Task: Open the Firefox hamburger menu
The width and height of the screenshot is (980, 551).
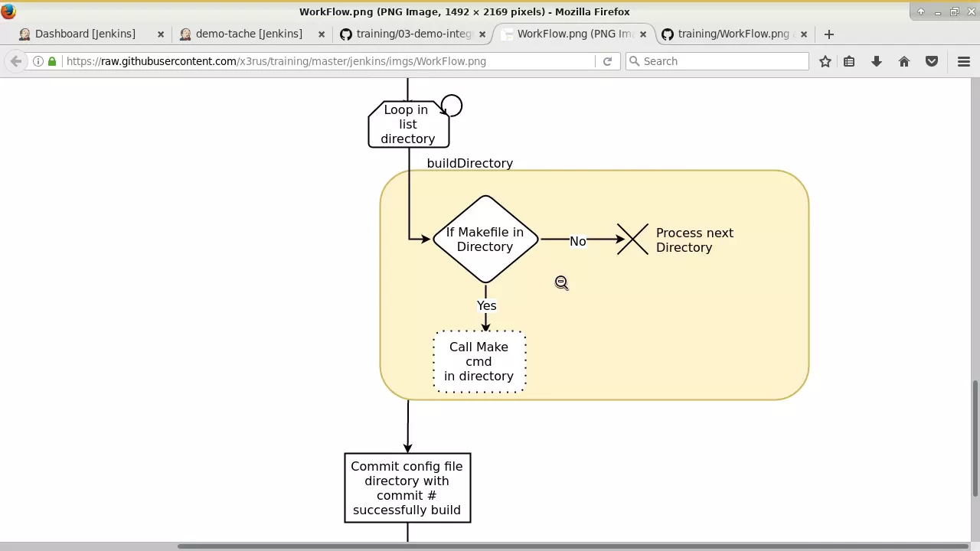Action: tap(964, 61)
